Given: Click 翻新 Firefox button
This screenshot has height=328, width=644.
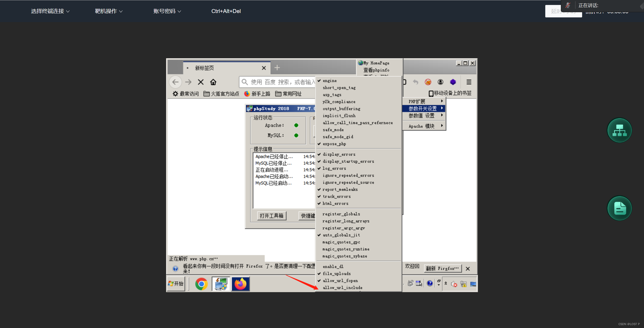Looking at the screenshot, I should pos(443,268).
